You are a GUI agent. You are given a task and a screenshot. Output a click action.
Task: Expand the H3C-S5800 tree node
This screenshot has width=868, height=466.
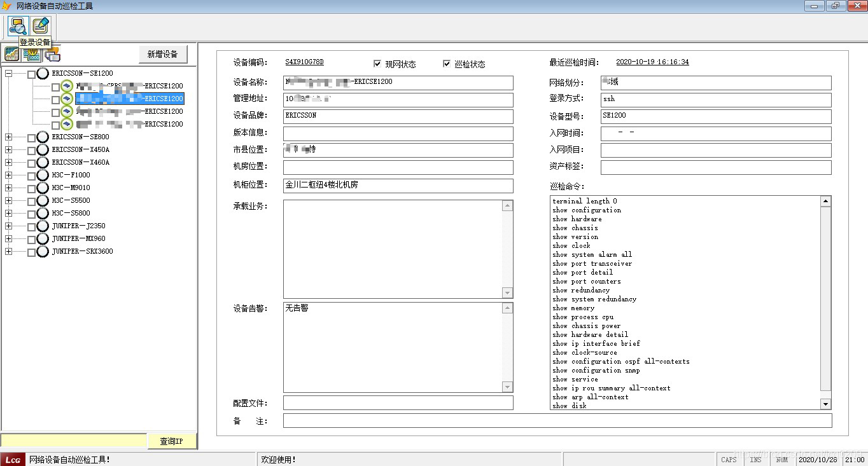(x=8, y=213)
